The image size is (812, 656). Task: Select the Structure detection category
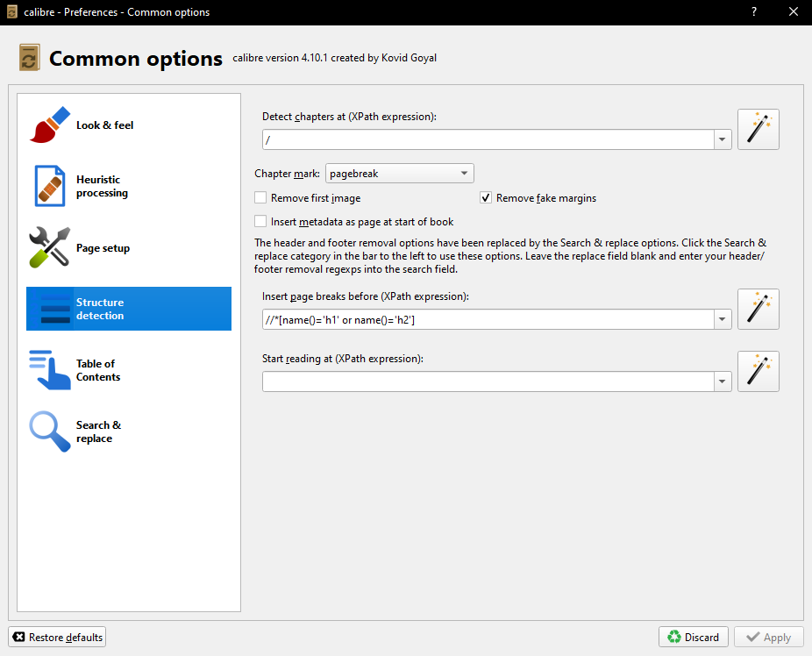coord(129,309)
